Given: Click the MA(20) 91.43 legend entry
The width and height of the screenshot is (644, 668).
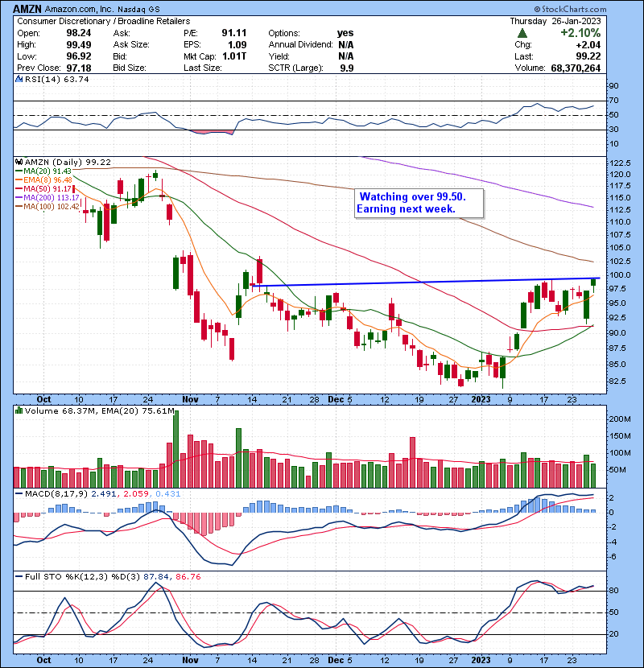Looking at the screenshot, I should tap(44, 171).
